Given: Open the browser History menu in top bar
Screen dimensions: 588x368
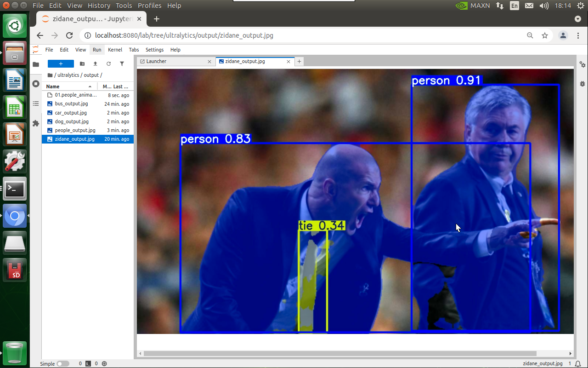Looking at the screenshot, I should [x=99, y=6].
